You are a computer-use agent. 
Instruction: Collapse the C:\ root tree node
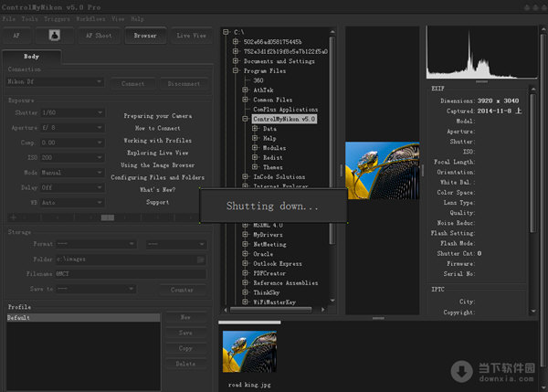pos(227,32)
